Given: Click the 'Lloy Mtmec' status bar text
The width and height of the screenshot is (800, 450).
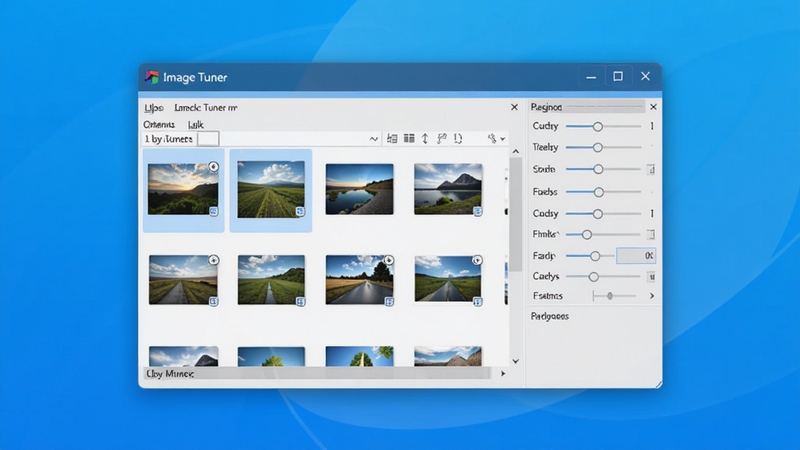Looking at the screenshot, I should [x=170, y=374].
